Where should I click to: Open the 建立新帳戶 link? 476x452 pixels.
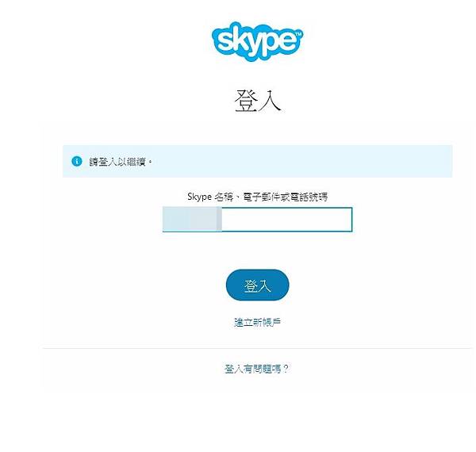tap(257, 322)
